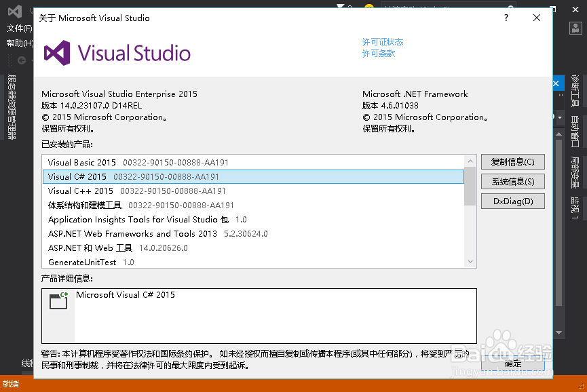This screenshot has width=587, height=392.
Task: Select Visual Basic 2015 in installed products
Action: (253, 162)
